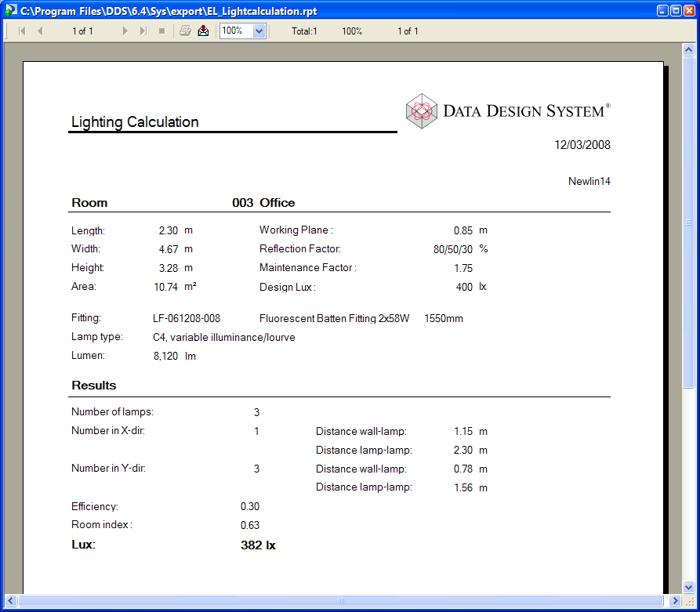Export the report with envelope icon
700x612 pixels.
(203, 31)
